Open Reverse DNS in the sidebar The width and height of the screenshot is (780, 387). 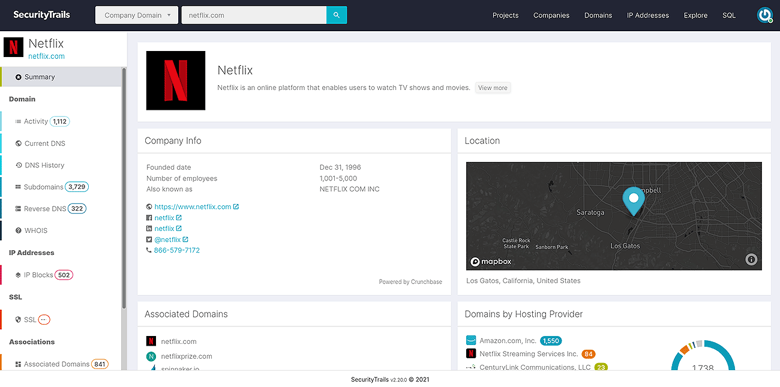[x=61, y=209]
